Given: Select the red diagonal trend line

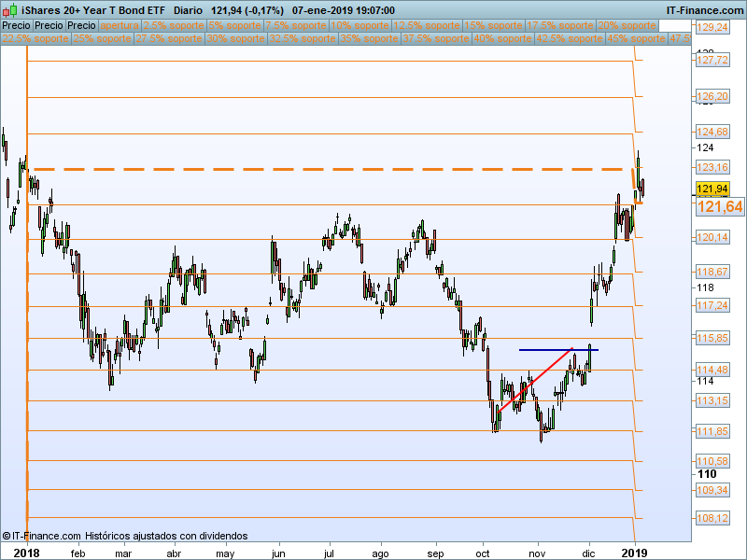Looking at the screenshot, I should tap(533, 381).
